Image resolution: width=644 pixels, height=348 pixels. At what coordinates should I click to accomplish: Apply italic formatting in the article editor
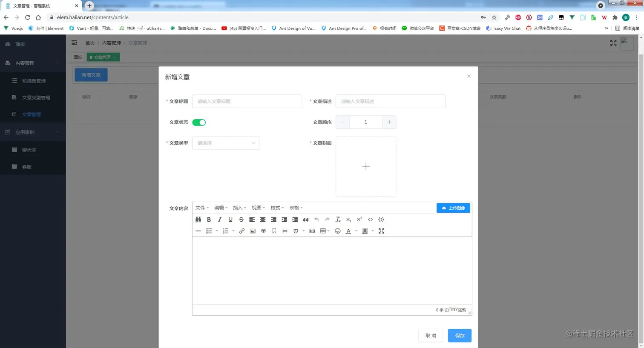pyautogui.click(x=219, y=220)
